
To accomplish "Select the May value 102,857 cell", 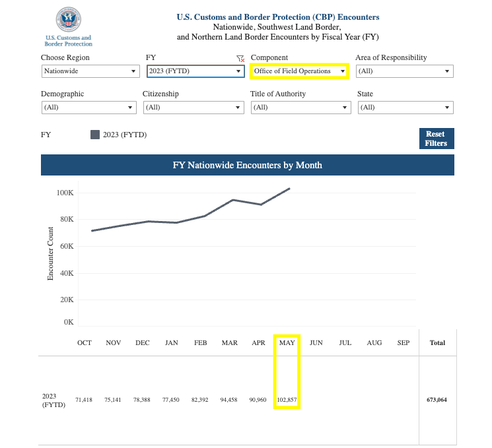I will tap(287, 400).
